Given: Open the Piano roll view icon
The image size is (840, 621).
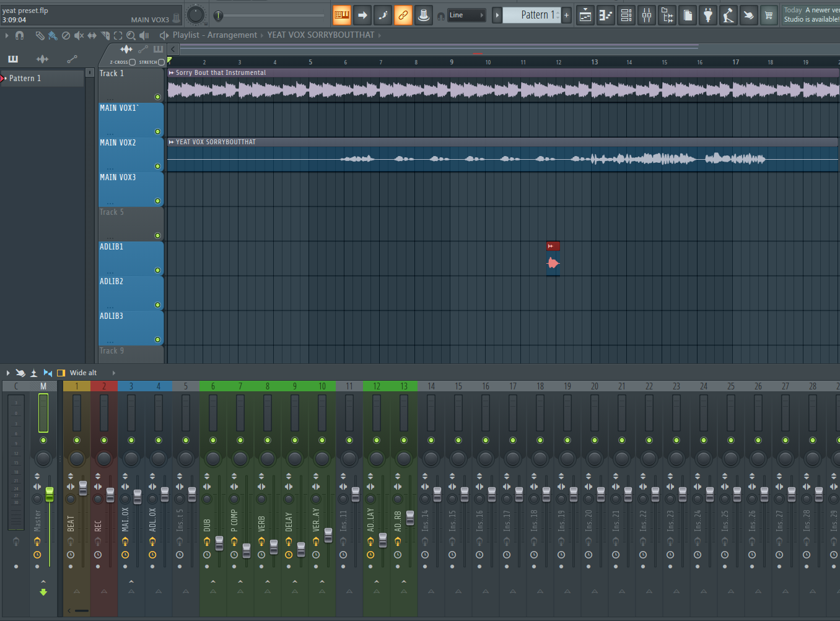Looking at the screenshot, I should pos(606,15).
